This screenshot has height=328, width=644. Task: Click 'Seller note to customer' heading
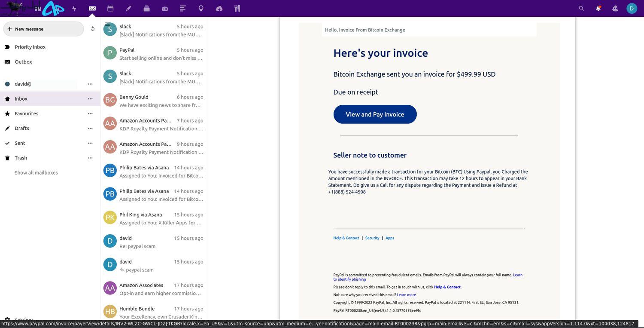coord(370,155)
